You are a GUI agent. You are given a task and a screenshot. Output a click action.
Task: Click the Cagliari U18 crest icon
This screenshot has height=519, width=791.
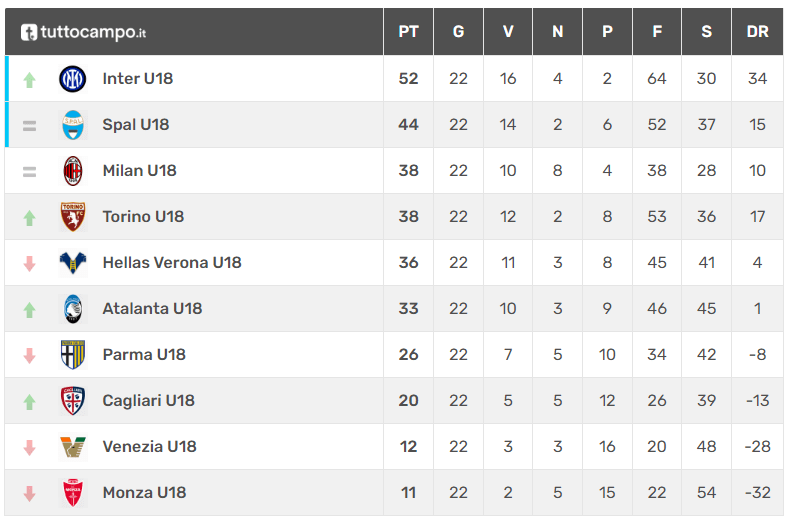[73, 400]
